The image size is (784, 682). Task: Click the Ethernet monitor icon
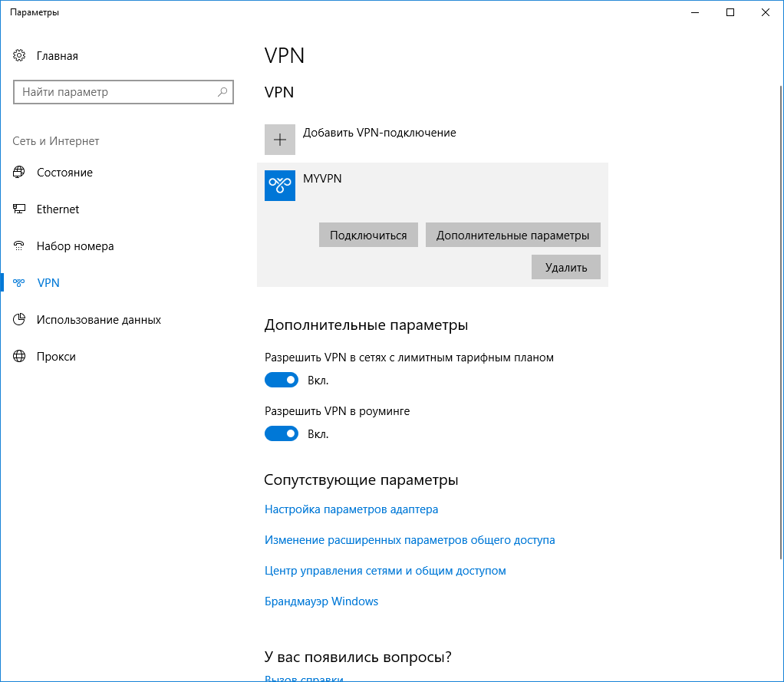click(x=19, y=209)
